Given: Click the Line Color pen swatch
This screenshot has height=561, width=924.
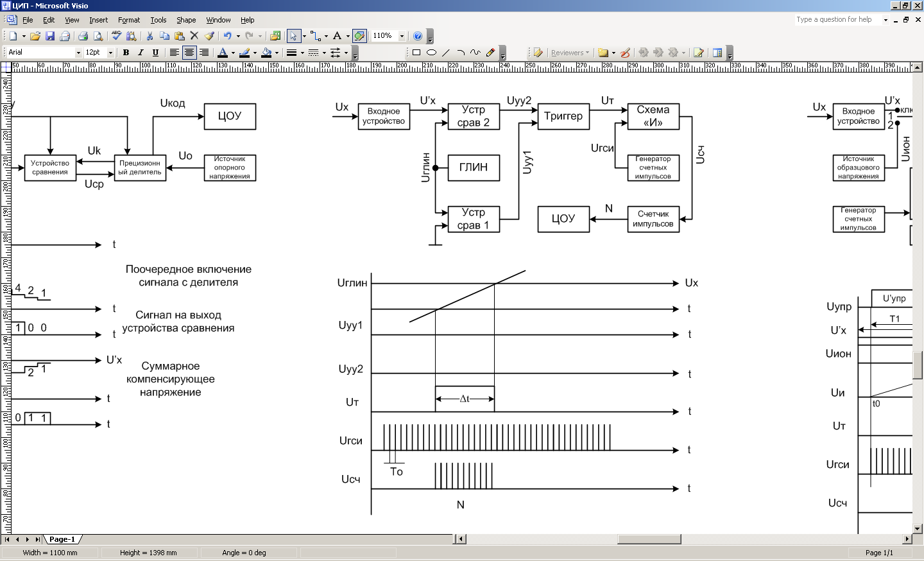Looking at the screenshot, I should point(244,53).
